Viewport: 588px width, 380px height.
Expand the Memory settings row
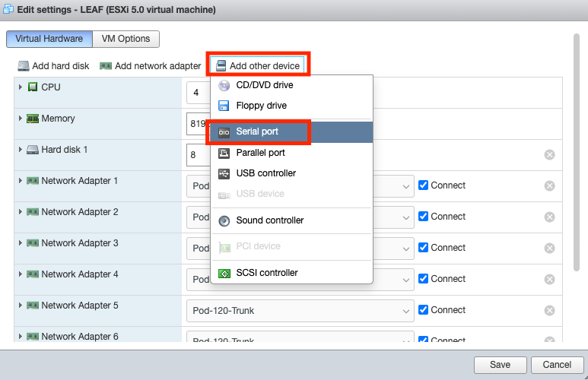coord(21,119)
